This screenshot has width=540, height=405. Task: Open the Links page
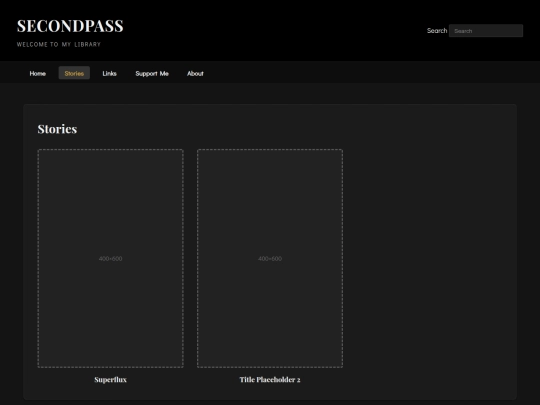[x=110, y=73]
